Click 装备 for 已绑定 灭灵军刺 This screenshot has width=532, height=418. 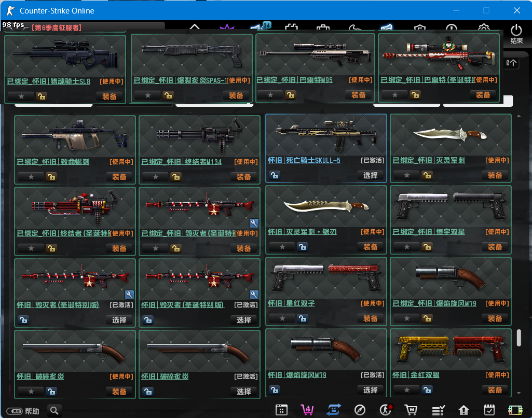click(x=495, y=175)
